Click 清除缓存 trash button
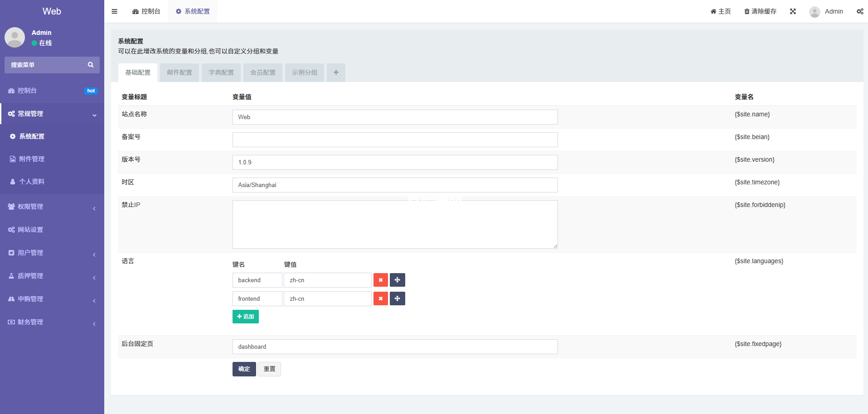868x414 pixels. 760,11
